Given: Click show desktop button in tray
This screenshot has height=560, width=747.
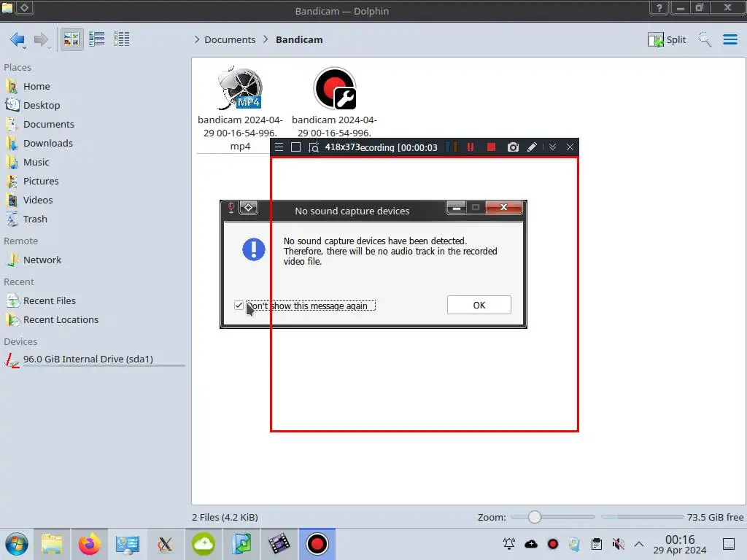Looking at the screenshot, I should coord(729,544).
